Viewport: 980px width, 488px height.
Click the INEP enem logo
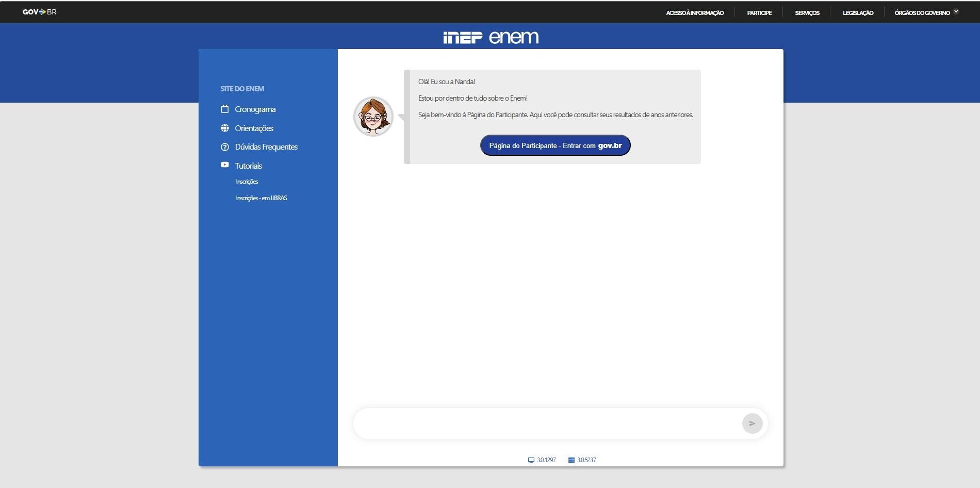(x=491, y=37)
